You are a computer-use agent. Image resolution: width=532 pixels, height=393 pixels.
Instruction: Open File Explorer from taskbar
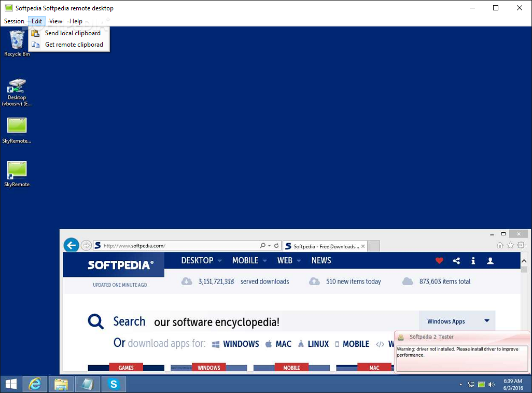tap(61, 384)
